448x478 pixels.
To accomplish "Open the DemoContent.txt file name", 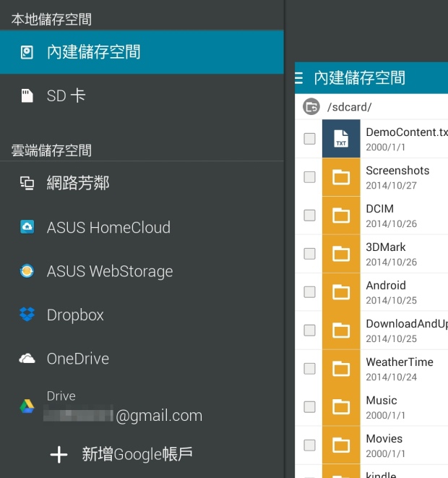I will pyautogui.click(x=407, y=132).
